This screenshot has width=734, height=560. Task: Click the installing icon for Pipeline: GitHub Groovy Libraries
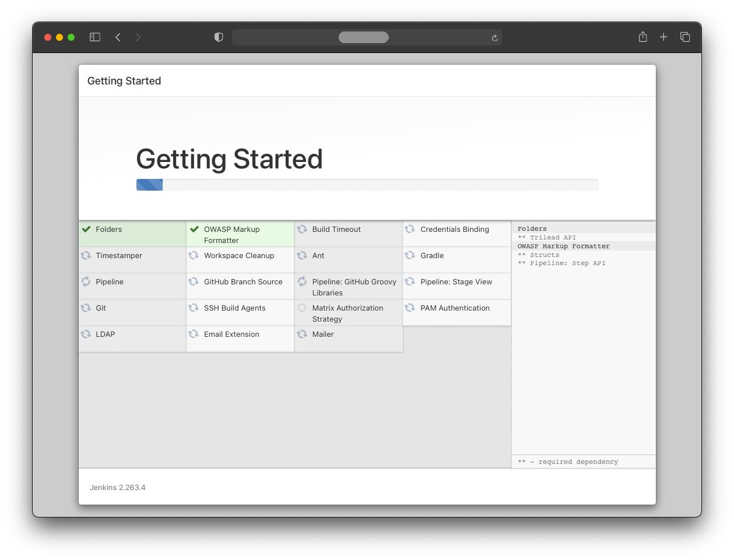pos(302,281)
